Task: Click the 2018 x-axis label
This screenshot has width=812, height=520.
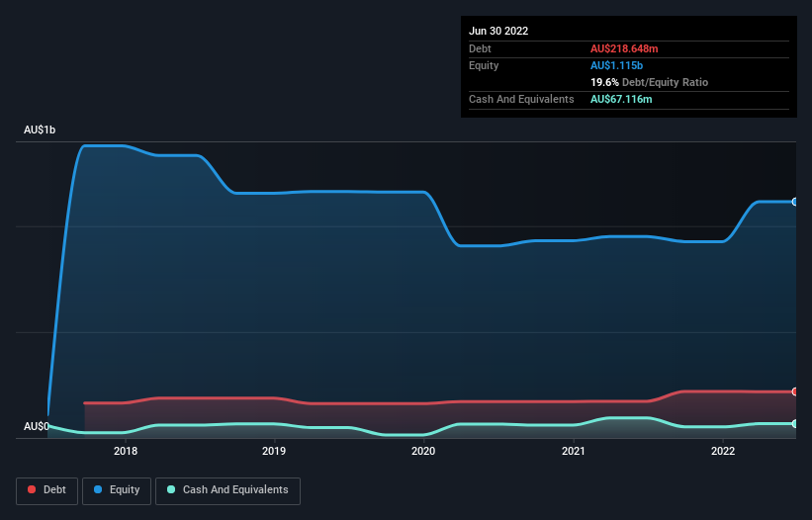Action: [x=126, y=451]
